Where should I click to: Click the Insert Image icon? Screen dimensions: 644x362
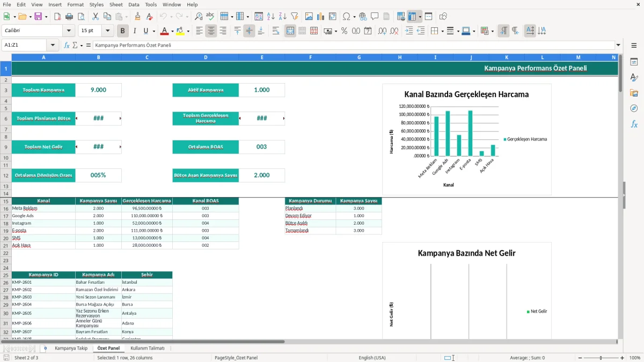(309, 17)
